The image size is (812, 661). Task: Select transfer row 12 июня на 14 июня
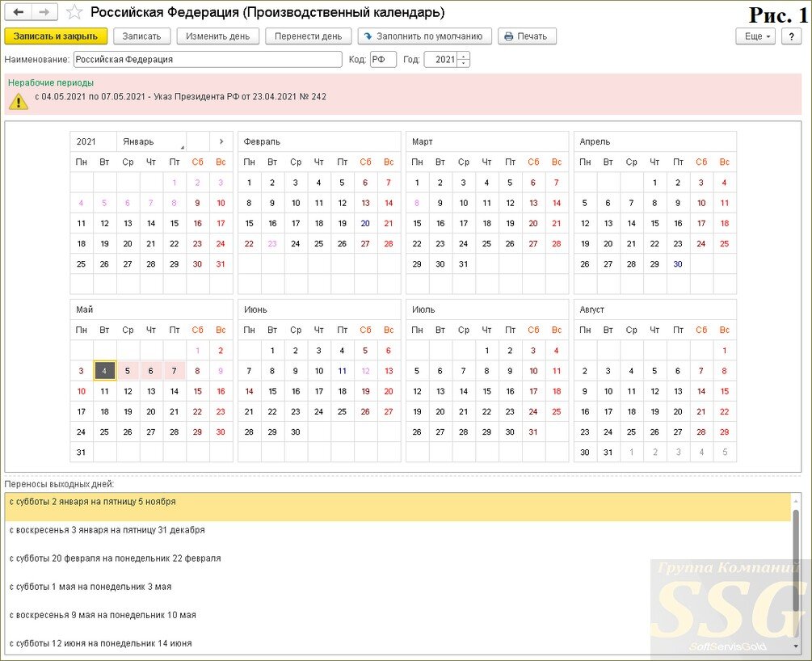pos(398,646)
